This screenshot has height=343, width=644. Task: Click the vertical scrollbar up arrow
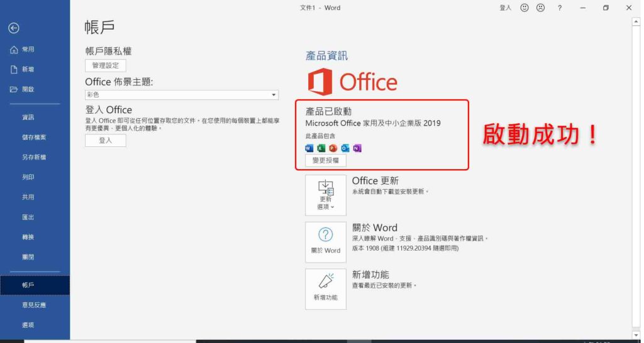tap(636, 21)
